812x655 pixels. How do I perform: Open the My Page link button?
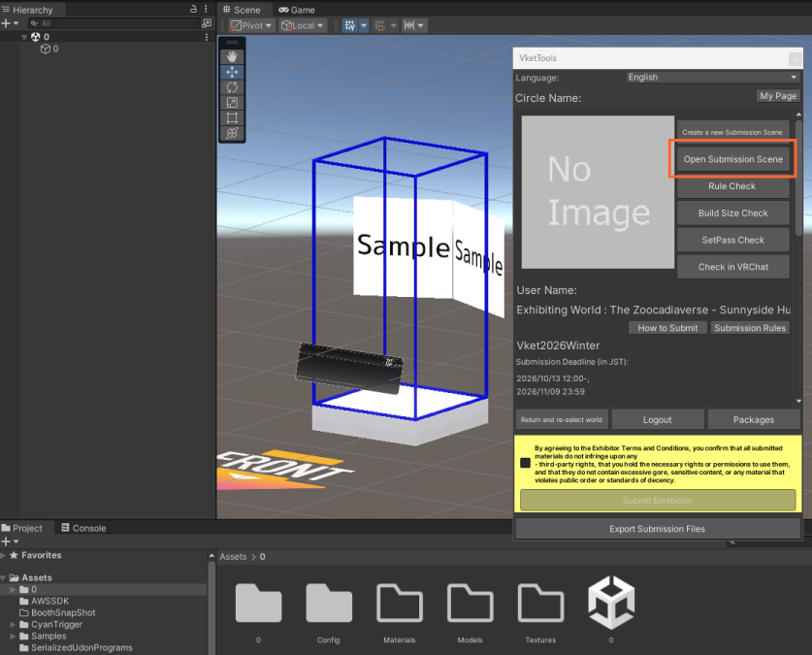tap(778, 96)
